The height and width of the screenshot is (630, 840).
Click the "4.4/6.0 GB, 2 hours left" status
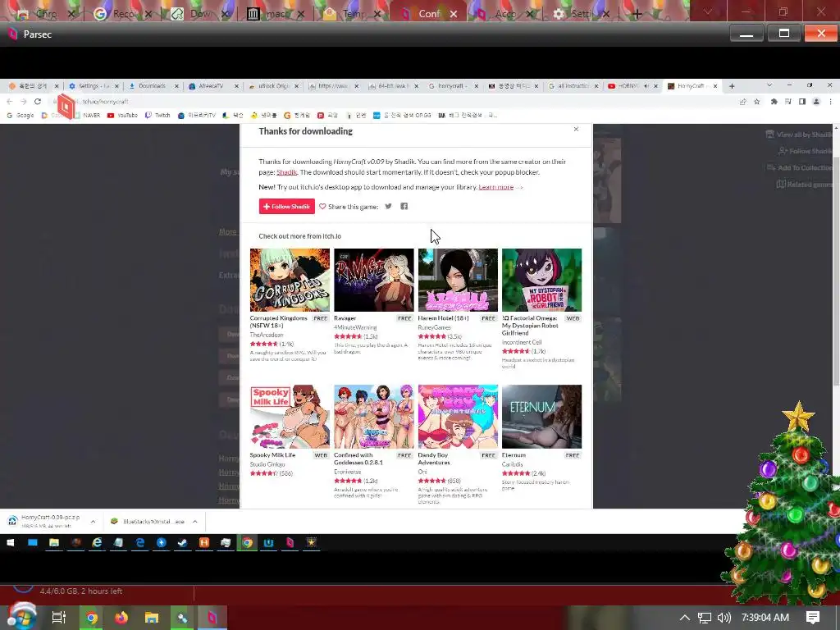tap(81, 591)
